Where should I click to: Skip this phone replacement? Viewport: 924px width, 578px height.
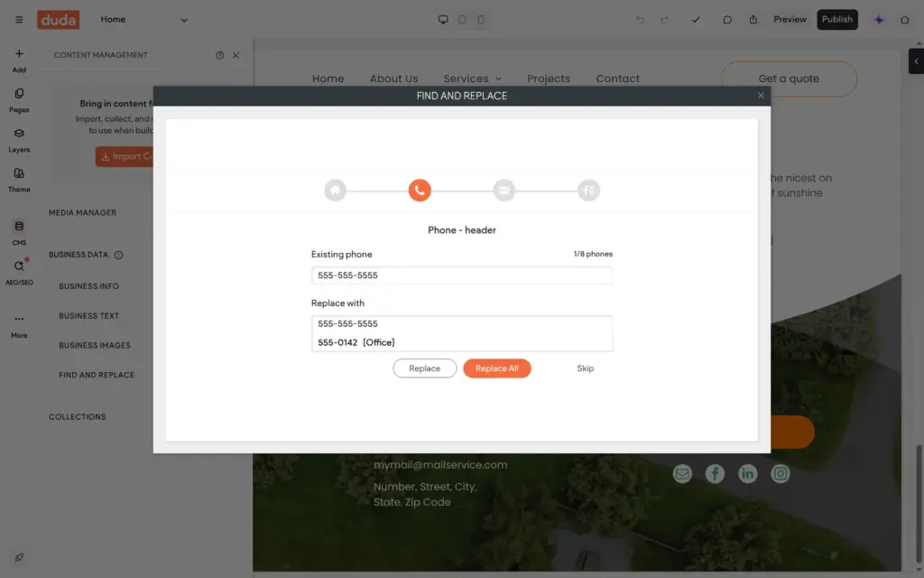pyautogui.click(x=585, y=368)
